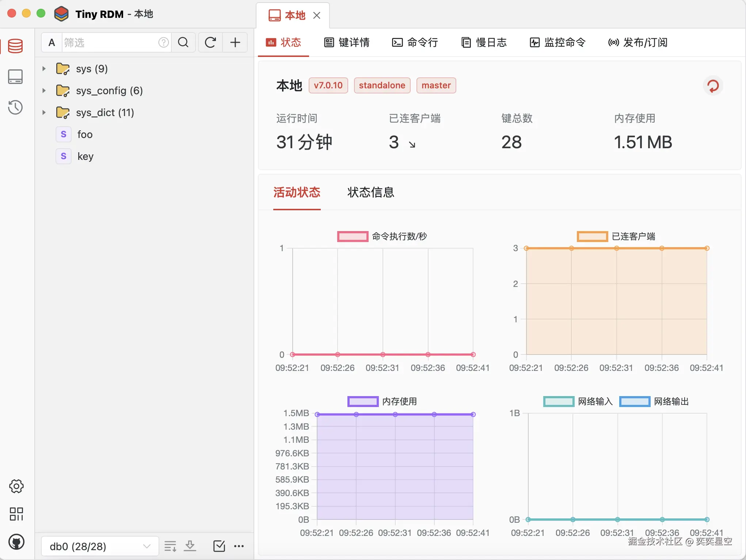Expand the sys_dict (11) folder
Image resolution: width=746 pixels, height=560 pixels.
[x=44, y=112]
